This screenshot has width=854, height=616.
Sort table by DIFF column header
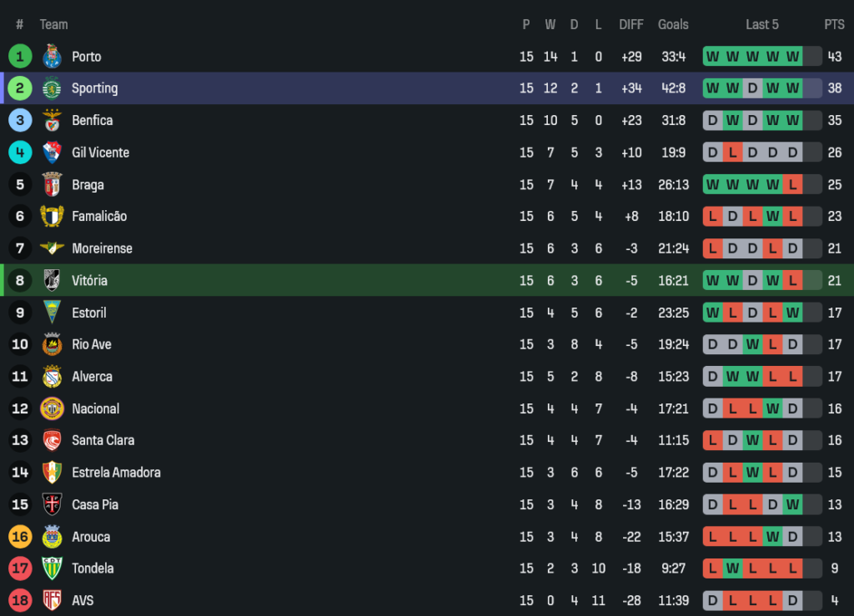click(631, 24)
